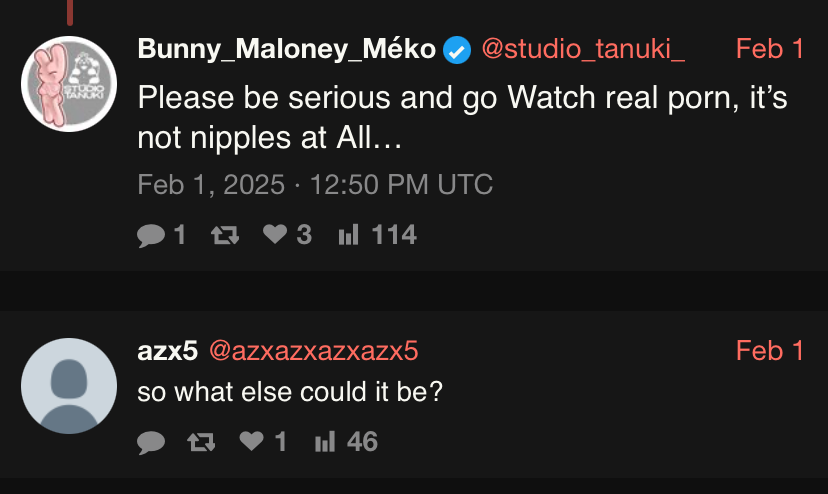Click the heart icon showing 1 like
This screenshot has height=494, width=828.
[x=250, y=442]
